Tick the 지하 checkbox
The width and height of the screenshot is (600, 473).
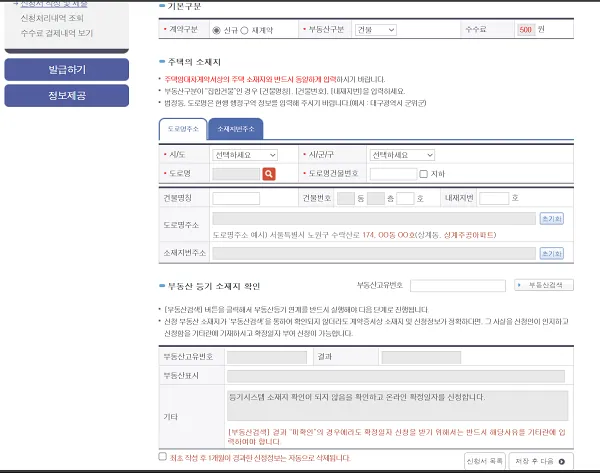(424, 174)
